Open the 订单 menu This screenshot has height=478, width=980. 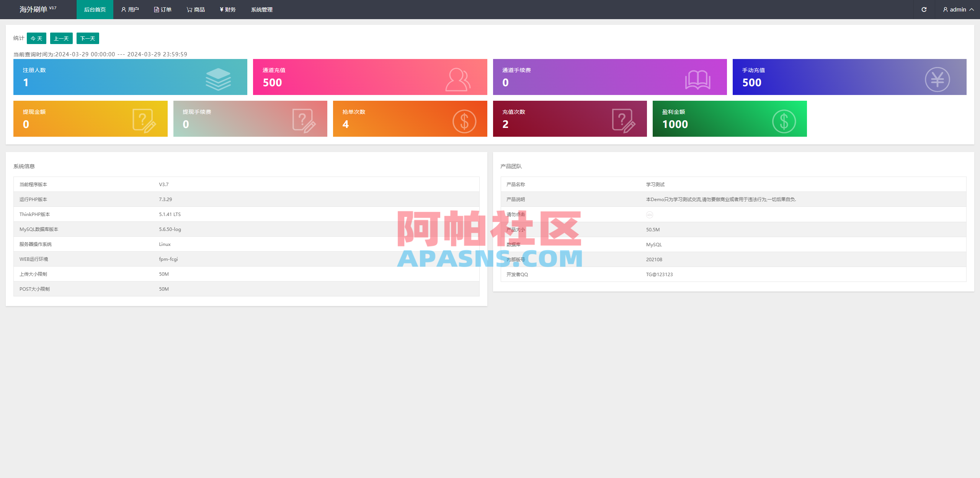coord(163,9)
